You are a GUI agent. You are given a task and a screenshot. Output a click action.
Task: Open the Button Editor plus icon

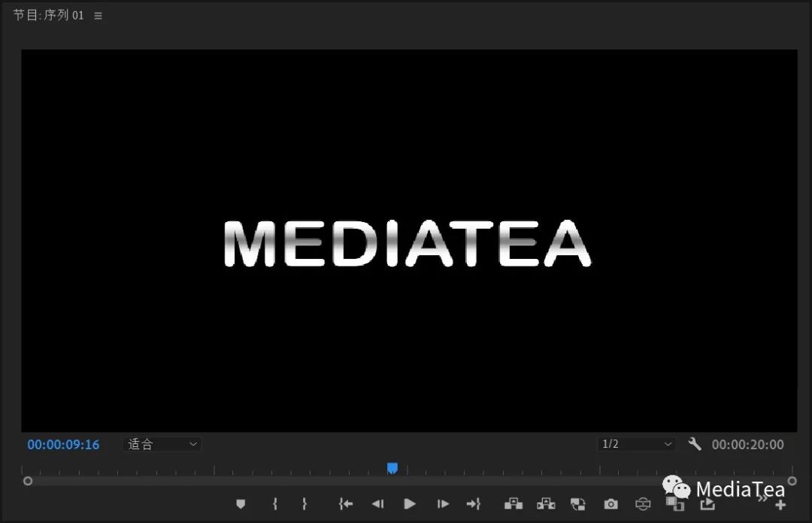780,505
